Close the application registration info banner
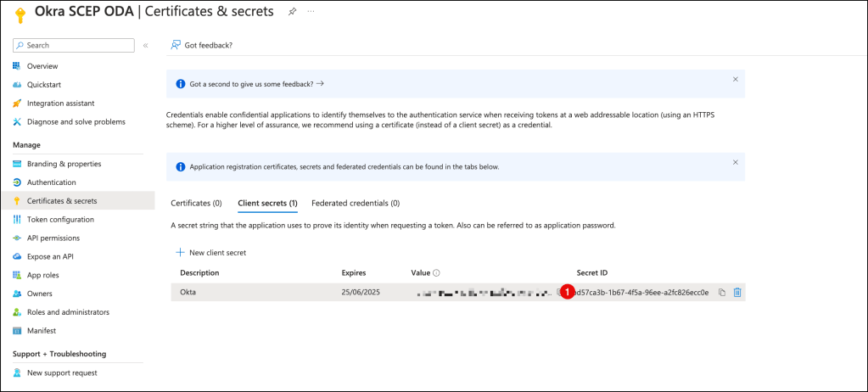868x392 pixels. pyautogui.click(x=735, y=161)
